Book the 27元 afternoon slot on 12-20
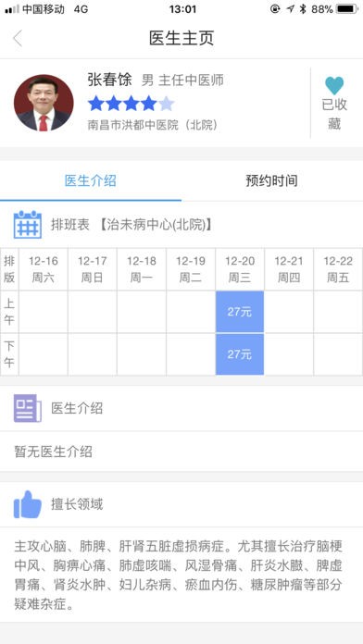 (240, 354)
